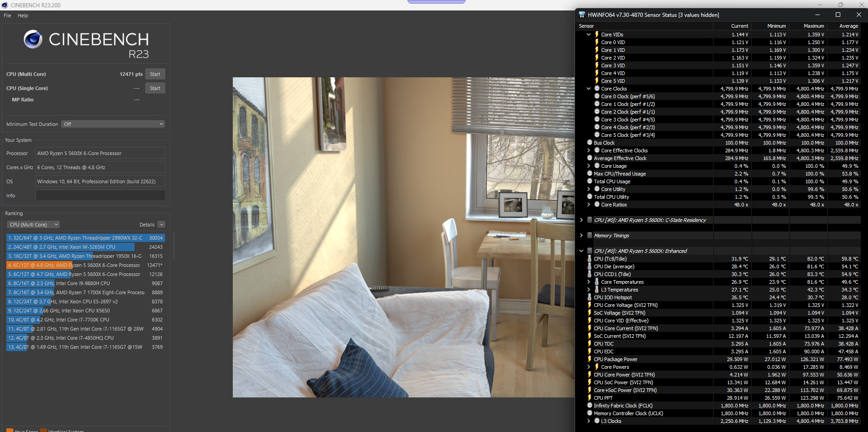Expand the L3 Temperatures group

click(x=588, y=289)
